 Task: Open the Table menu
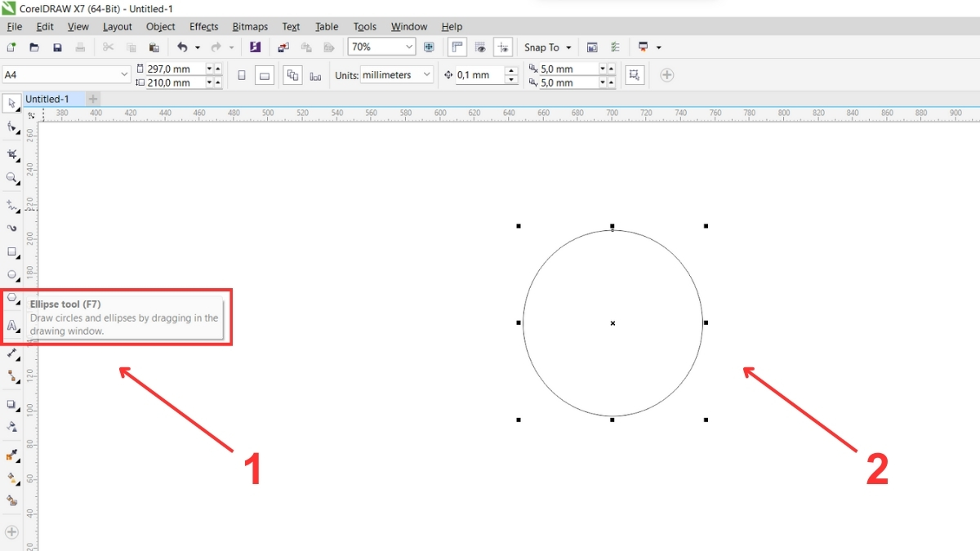click(327, 27)
